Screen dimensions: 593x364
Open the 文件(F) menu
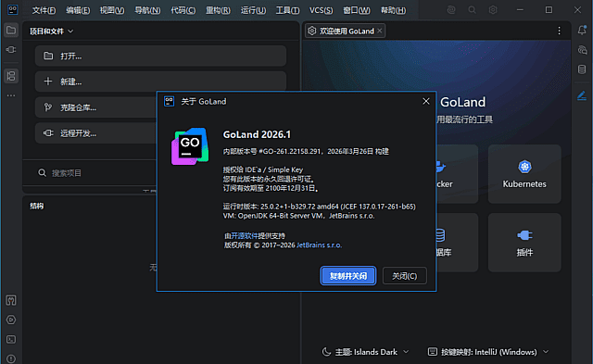pos(44,10)
